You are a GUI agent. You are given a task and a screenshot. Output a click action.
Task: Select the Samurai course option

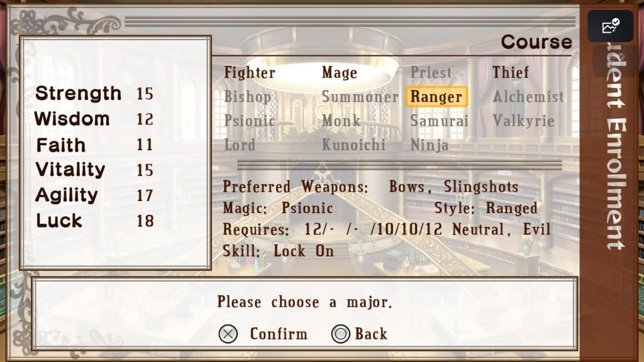coord(439,121)
